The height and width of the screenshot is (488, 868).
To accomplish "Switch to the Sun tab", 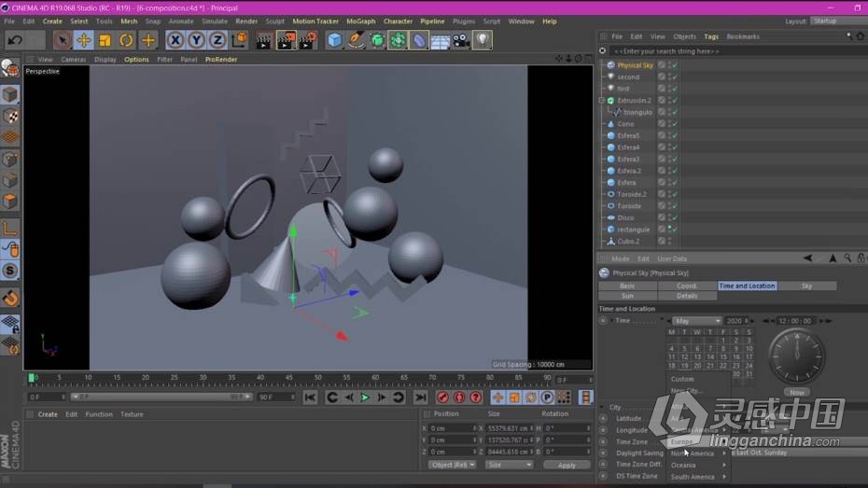I will (628, 296).
